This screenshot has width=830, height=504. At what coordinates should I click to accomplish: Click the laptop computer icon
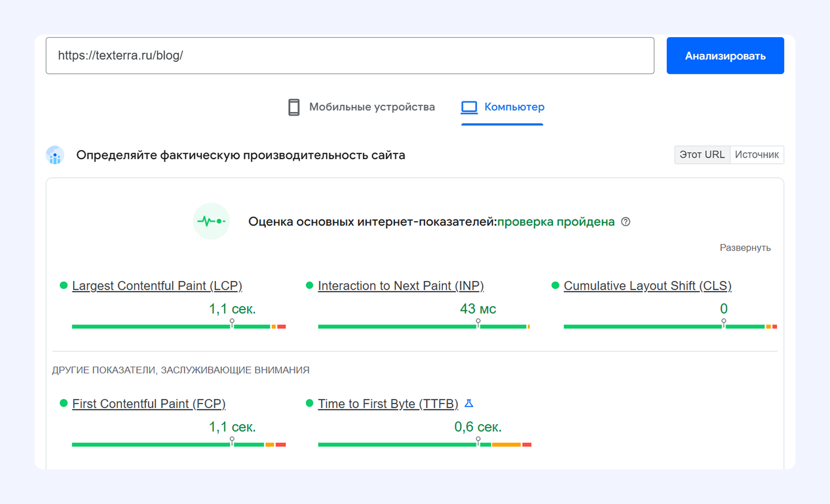tap(469, 107)
